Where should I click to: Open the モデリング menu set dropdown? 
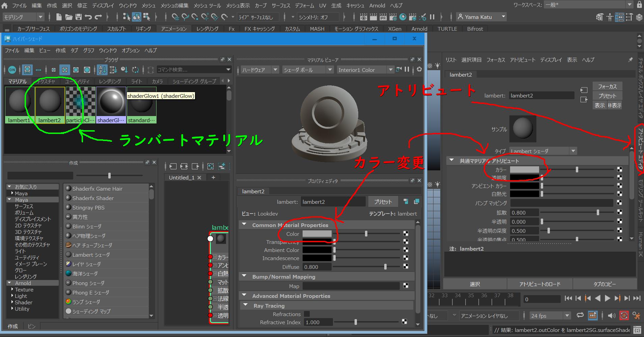23,17
